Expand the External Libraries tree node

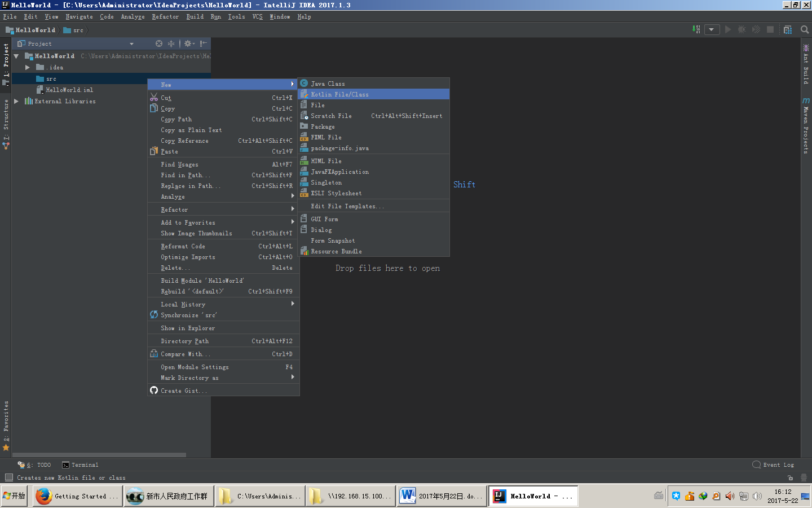(16, 101)
